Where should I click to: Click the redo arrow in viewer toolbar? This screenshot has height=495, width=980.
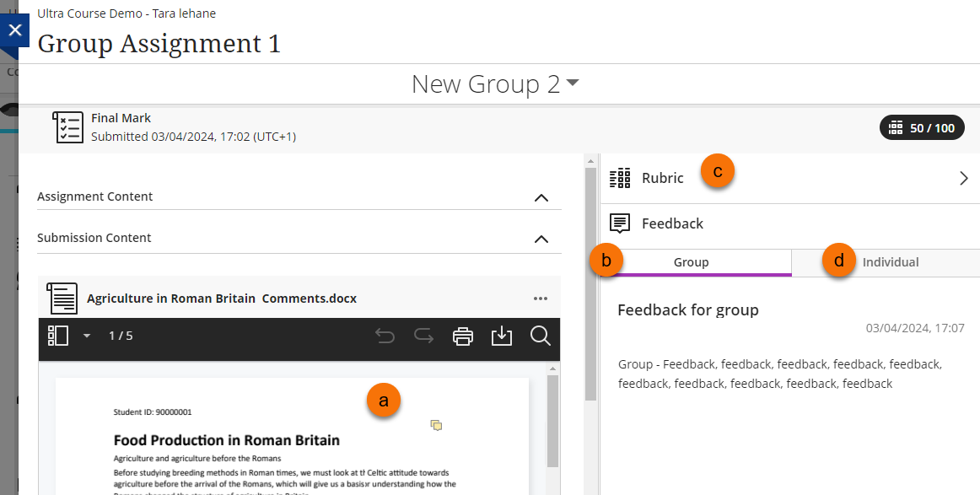point(423,336)
